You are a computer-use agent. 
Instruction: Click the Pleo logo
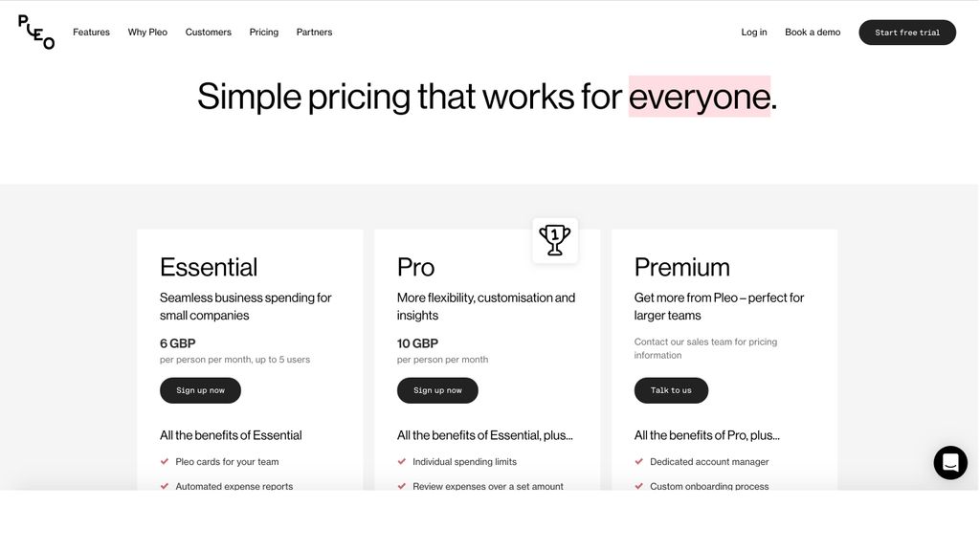point(33,32)
